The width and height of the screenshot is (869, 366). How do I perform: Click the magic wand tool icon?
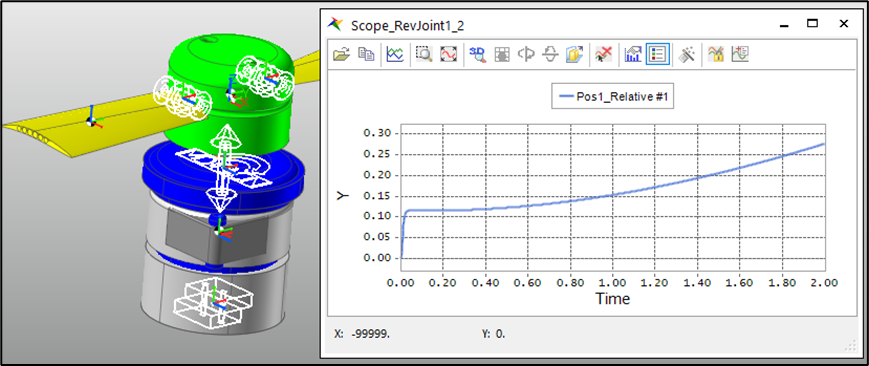point(687,54)
